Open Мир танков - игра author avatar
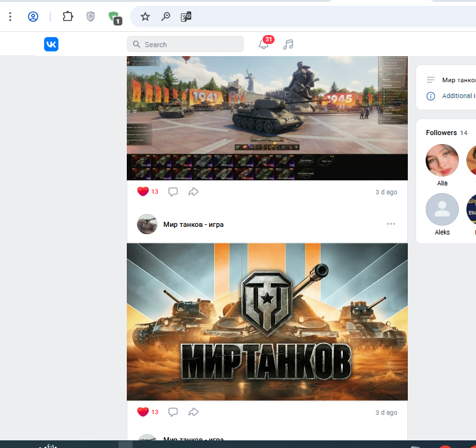This screenshot has height=448, width=476. pos(147,224)
